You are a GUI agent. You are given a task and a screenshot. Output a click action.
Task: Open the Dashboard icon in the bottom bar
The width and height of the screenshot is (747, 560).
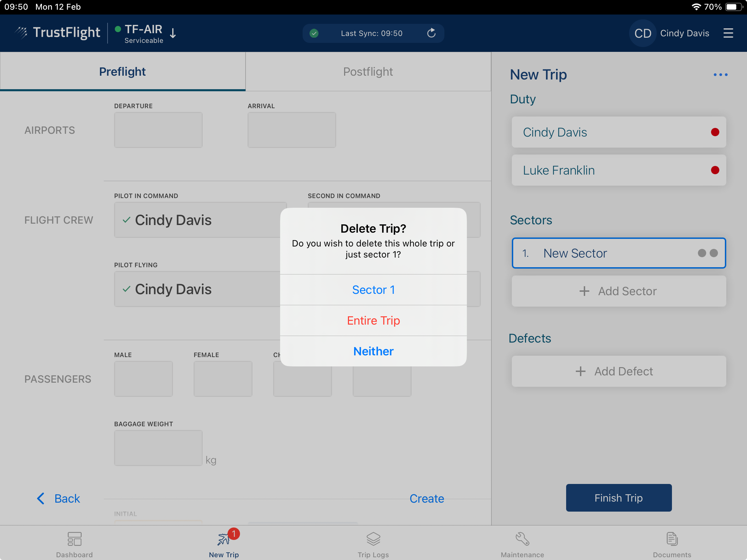point(74,539)
